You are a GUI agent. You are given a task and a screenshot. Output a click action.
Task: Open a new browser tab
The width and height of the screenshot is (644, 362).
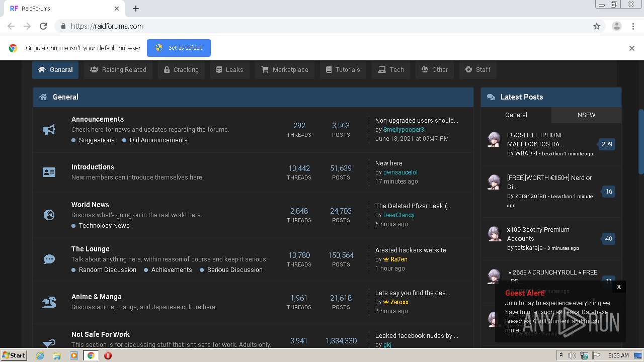(x=136, y=9)
